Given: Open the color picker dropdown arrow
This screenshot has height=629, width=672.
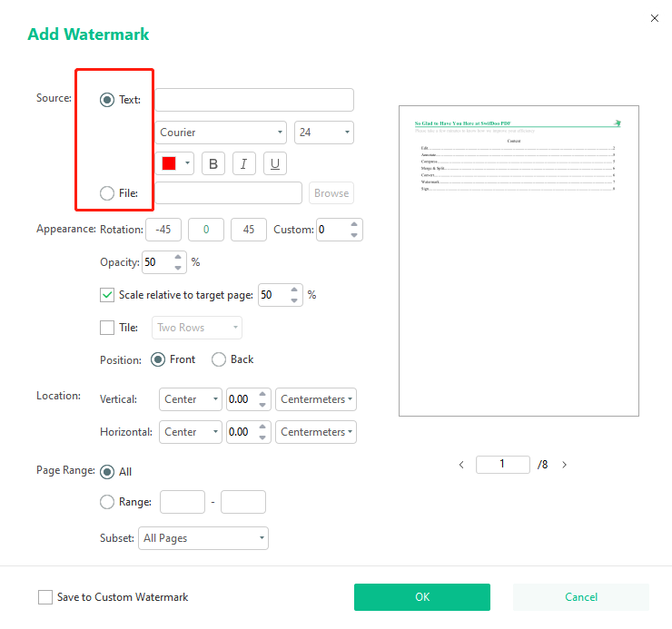Looking at the screenshot, I should (x=187, y=163).
